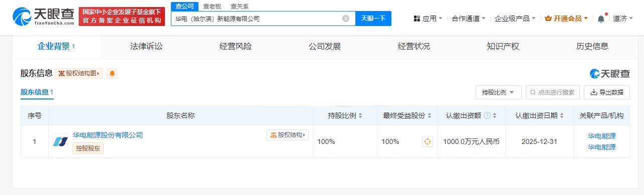Open notifications bell in top bar
This screenshot has height=195, width=644.
coord(601,18)
